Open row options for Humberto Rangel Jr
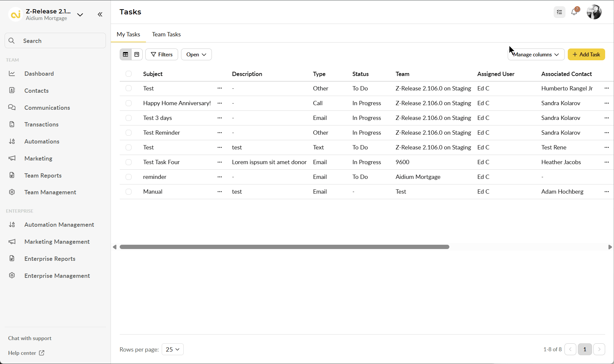 (x=606, y=88)
